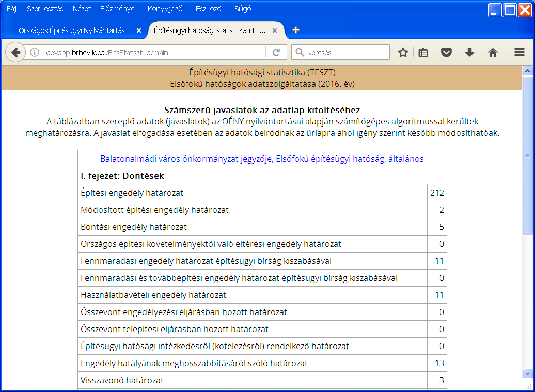
Task: Select Módosított építési engedély határozat row
Action: pyautogui.click(x=262, y=210)
